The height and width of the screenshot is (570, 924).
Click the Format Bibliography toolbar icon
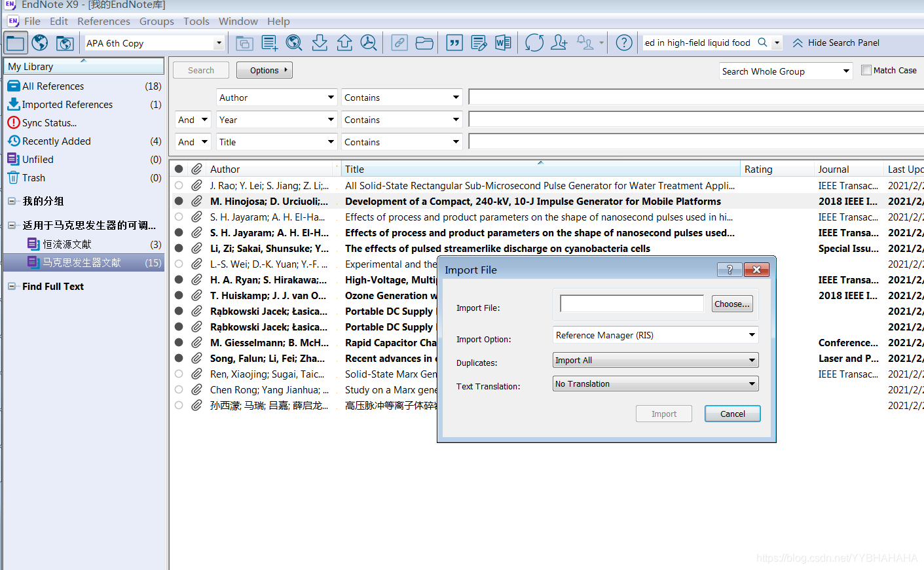coord(479,43)
